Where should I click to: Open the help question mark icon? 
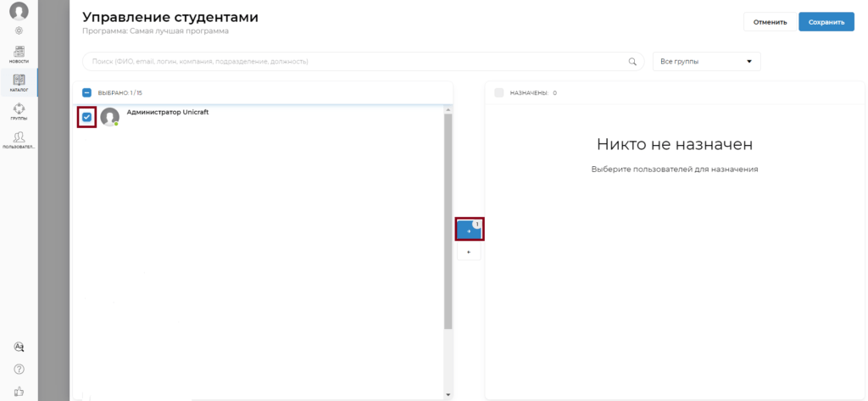(x=19, y=370)
